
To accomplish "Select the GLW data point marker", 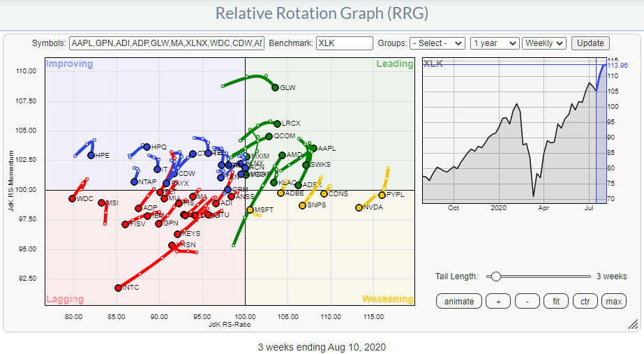I will pyautogui.click(x=275, y=88).
